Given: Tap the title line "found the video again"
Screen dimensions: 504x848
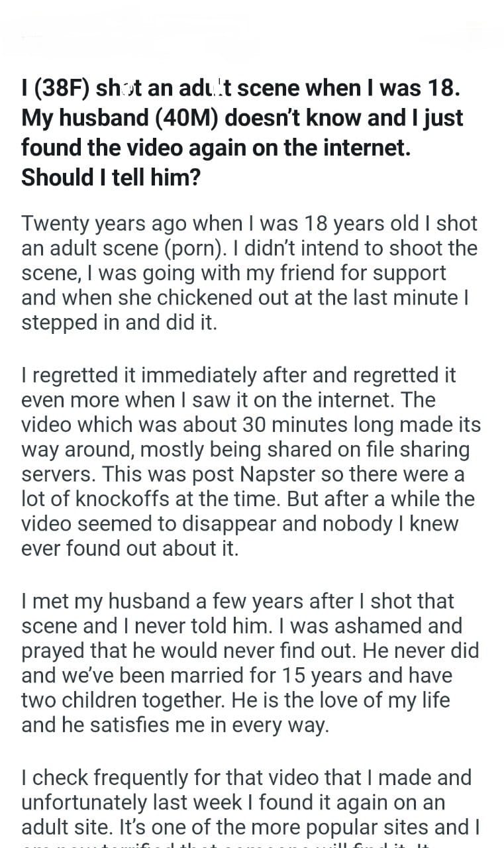Looking at the screenshot, I should click(x=216, y=148).
